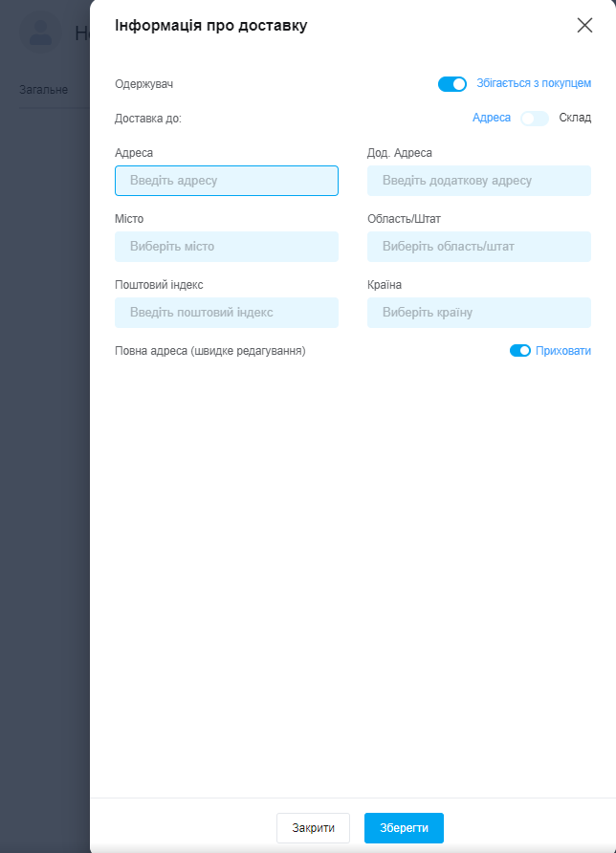
Task: Click into the Поштовий індекс field
Action: point(227,313)
